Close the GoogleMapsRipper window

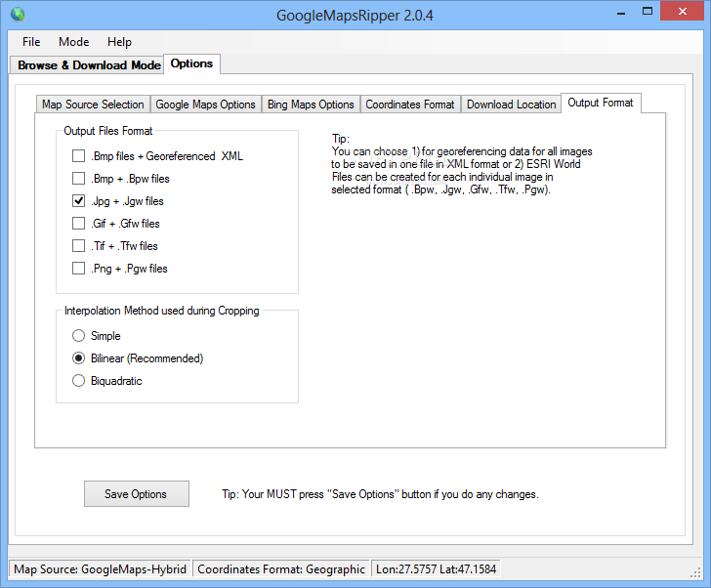tap(682, 12)
